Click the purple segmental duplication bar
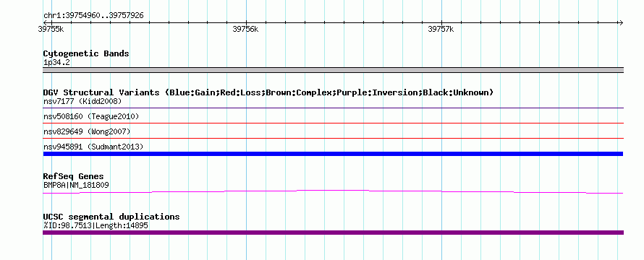This screenshot has width=644, height=260. tap(333, 233)
